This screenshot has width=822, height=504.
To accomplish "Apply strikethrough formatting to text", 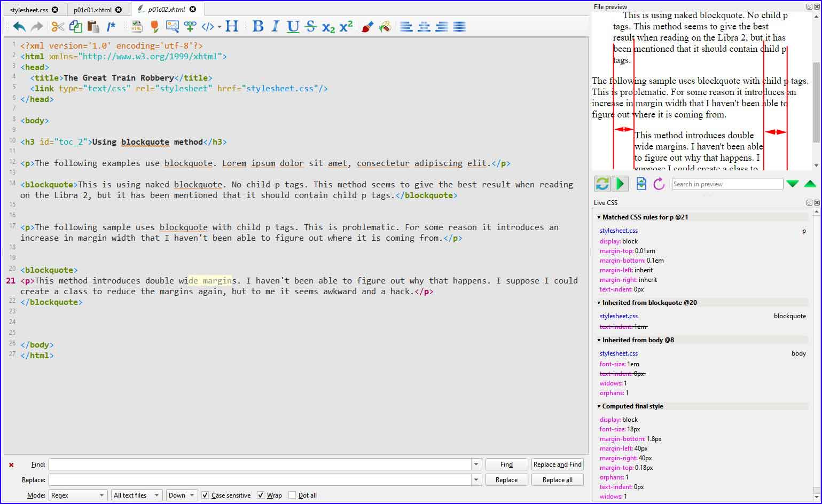I will click(x=311, y=27).
